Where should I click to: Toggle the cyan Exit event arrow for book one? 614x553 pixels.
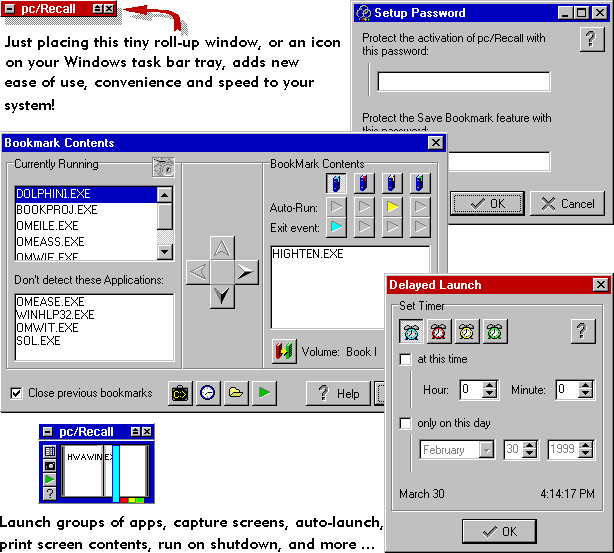click(336, 227)
